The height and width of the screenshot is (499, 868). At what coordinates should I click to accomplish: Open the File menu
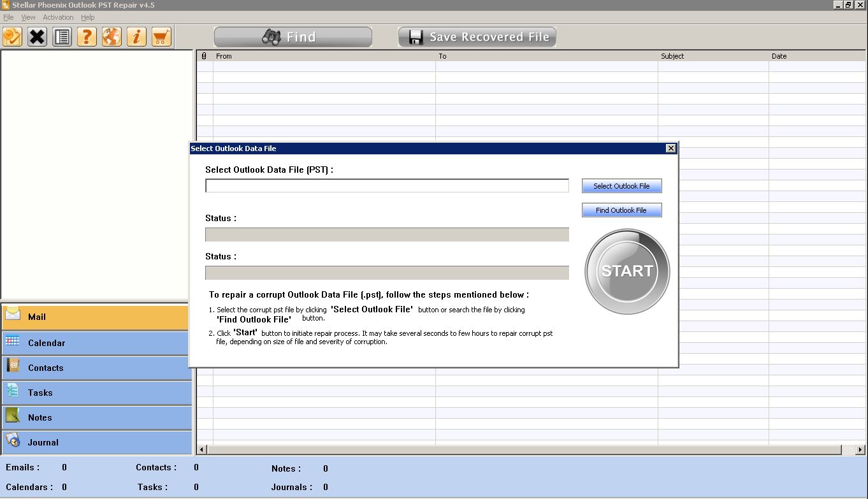pos(8,17)
